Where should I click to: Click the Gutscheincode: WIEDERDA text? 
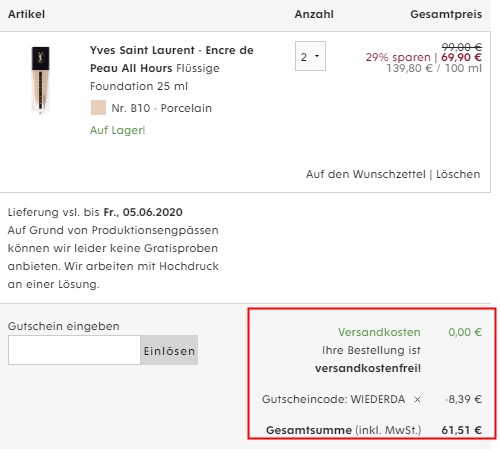click(333, 399)
